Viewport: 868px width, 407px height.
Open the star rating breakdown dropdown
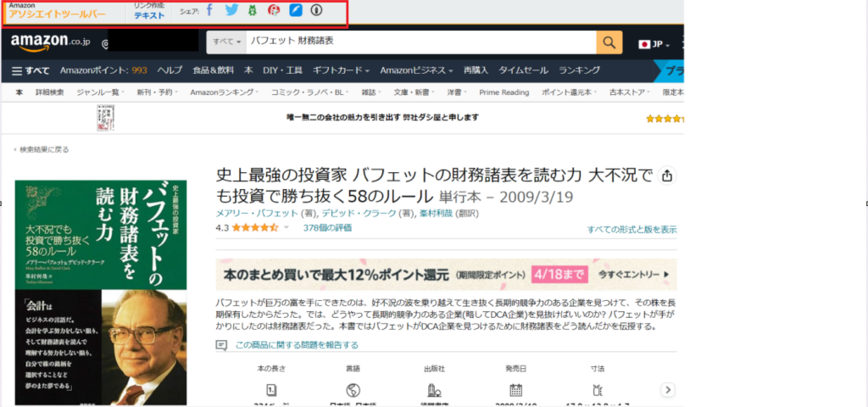[286, 227]
